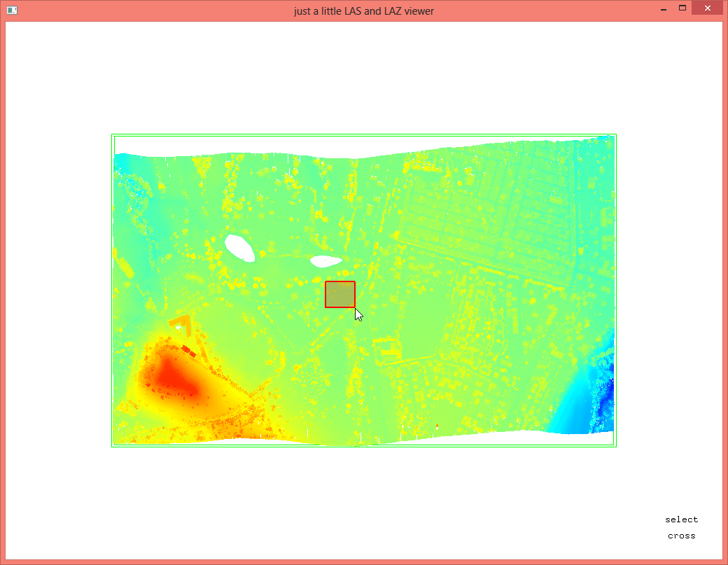Click the cyan top-left corner of point cloud
728x565 pixels.
pos(126,165)
